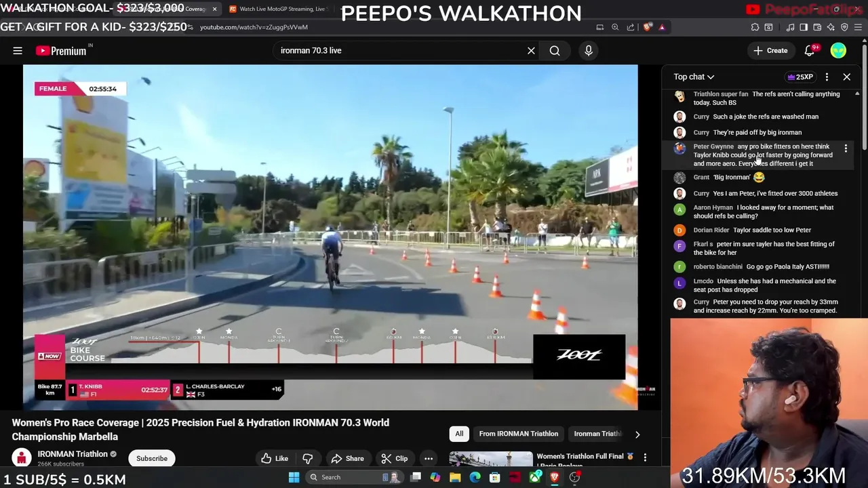
Task: Click the Share button under video
Action: click(x=347, y=458)
